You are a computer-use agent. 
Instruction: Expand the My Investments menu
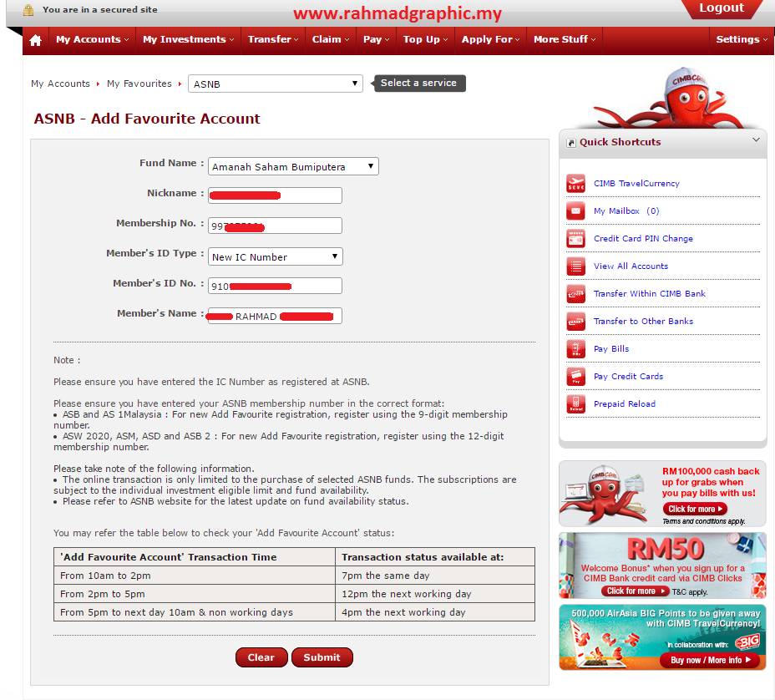188,39
